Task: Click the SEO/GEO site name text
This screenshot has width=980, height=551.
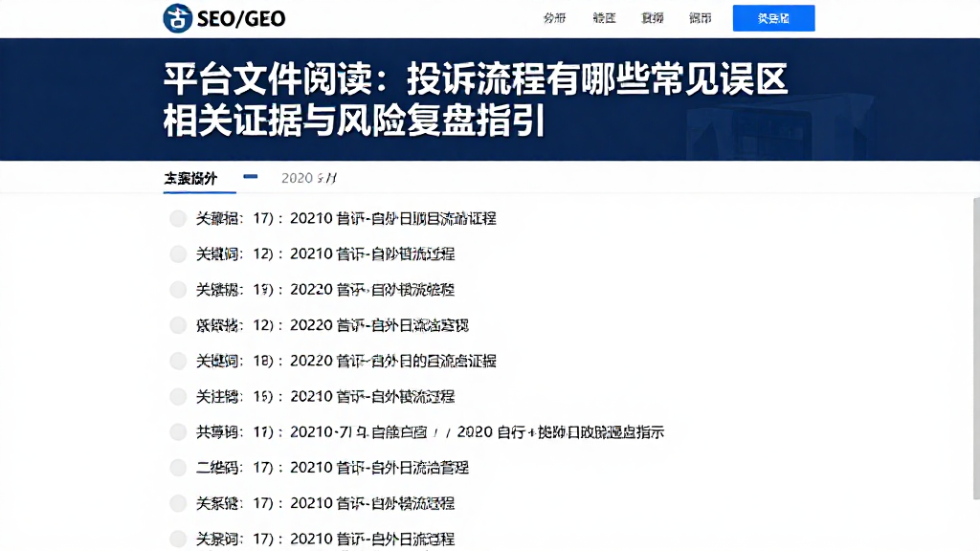Action: (241, 19)
